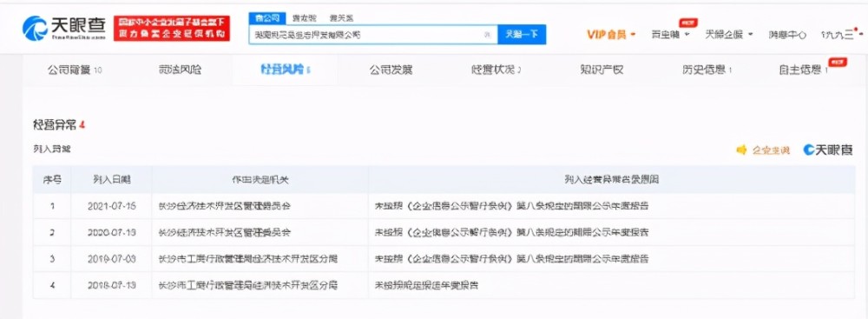Switch to the 经营状况 tab
The image size is (868, 319).
pos(496,70)
